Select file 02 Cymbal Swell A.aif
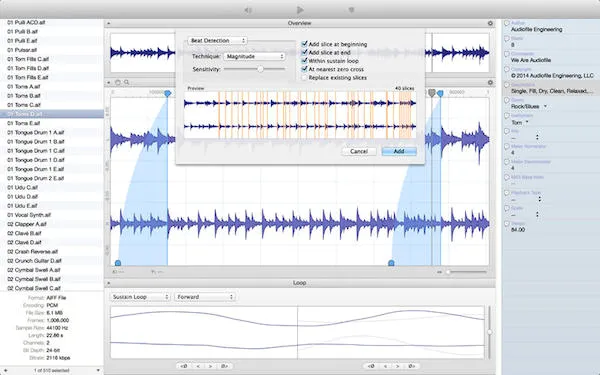Viewport: 600px width, 375px height. click(x=52, y=270)
